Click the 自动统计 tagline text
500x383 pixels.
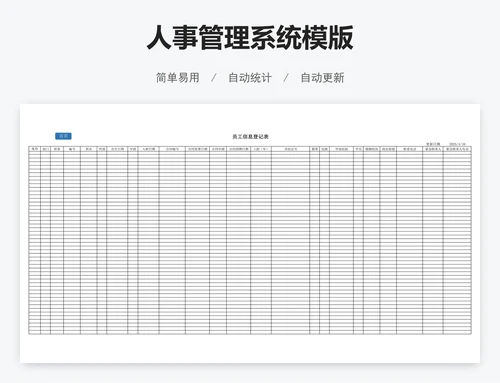click(250, 78)
